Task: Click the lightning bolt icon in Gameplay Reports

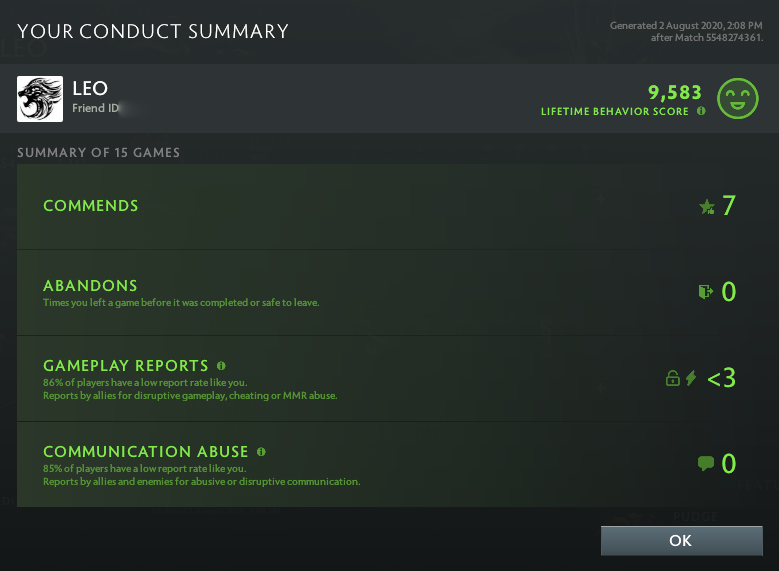Action: click(x=691, y=378)
